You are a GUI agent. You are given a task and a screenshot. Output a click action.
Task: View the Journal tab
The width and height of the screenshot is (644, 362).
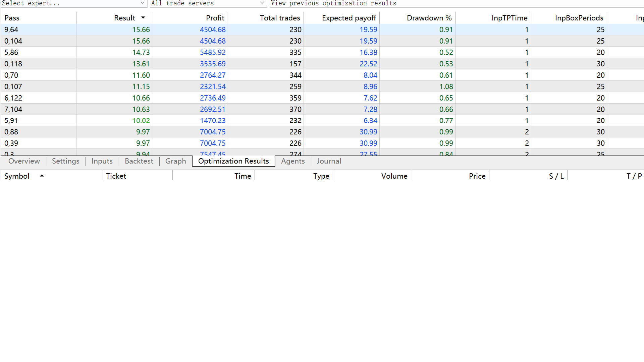pos(329,161)
